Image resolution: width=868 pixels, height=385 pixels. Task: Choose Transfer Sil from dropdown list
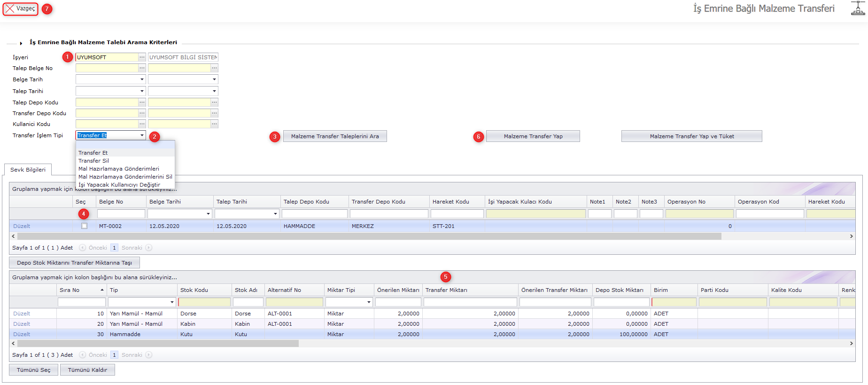pyautogui.click(x=93, y=161)
